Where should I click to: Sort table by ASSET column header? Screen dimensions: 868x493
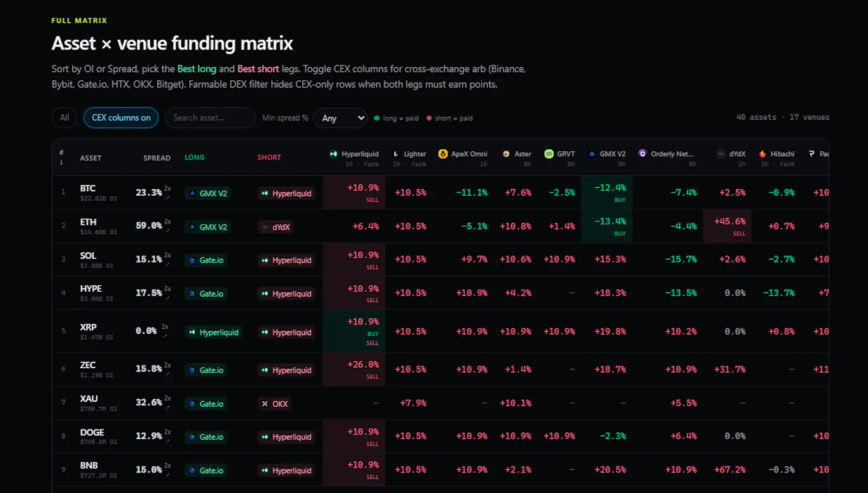[x=91, y=158]
